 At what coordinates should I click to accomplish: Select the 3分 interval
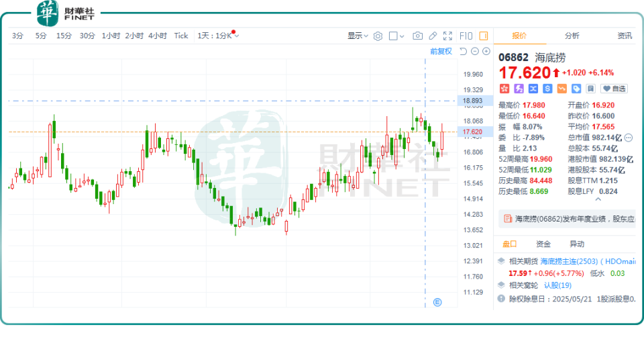pyautogui.click(x=17, y=36)
